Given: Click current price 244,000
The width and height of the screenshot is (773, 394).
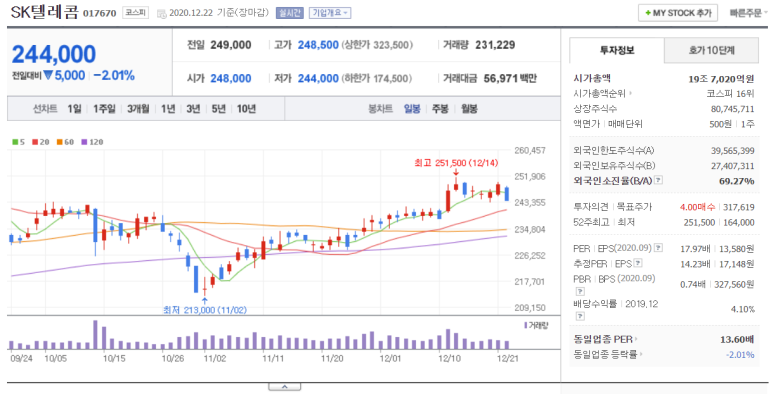Looking at the screenshot, I should pyautogui.click(x=54, y=54).
